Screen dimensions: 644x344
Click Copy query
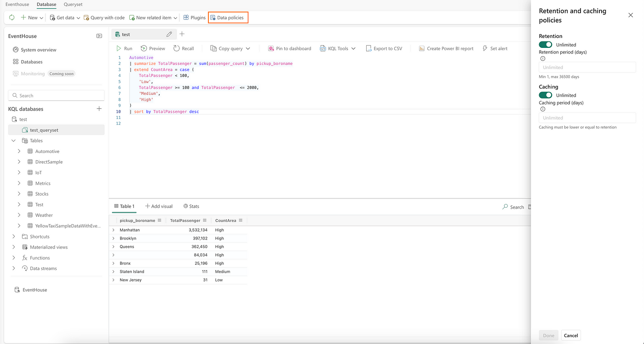coord(226,48)
